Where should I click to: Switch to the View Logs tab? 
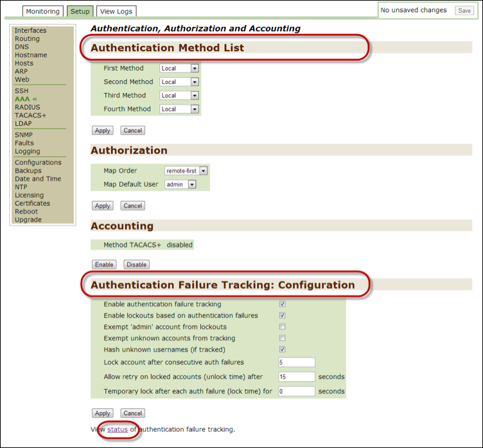(x=117, y=12)
